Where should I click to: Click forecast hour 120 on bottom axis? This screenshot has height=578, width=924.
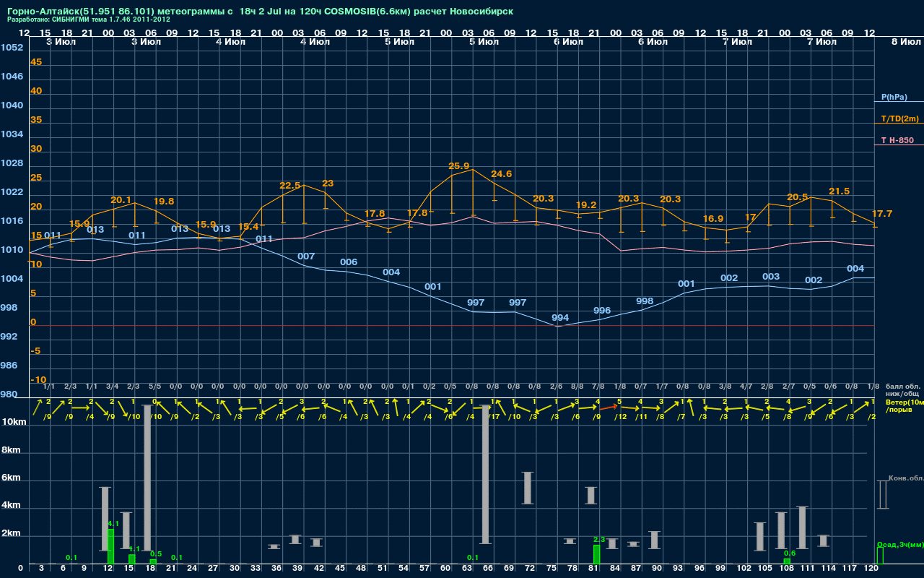pos(871,569)
